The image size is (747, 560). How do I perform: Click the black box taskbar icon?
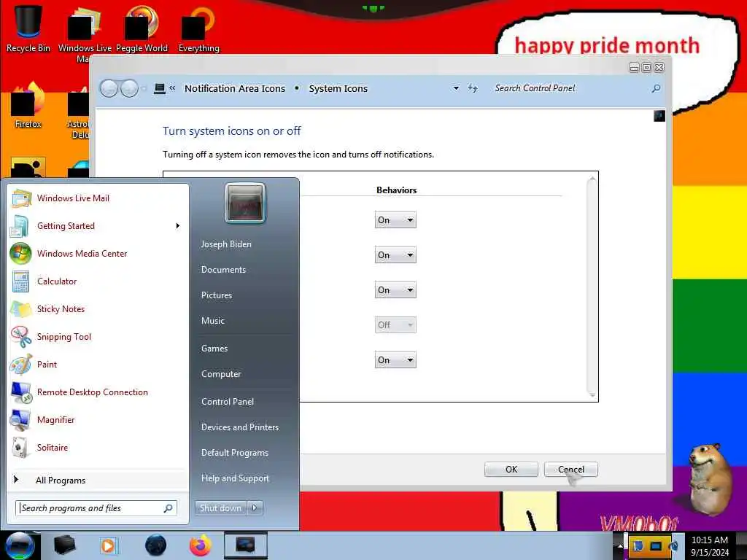pyautogui.click(x=64, y=545)
